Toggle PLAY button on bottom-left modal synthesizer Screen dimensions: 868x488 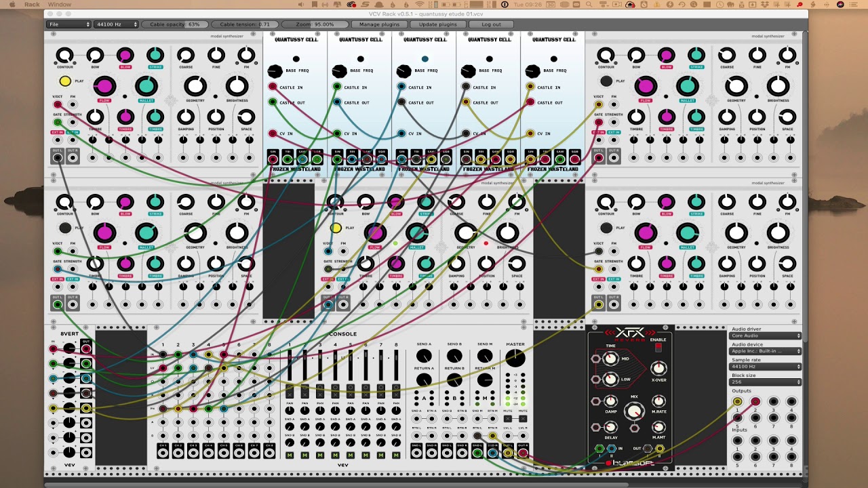[65, 228]
